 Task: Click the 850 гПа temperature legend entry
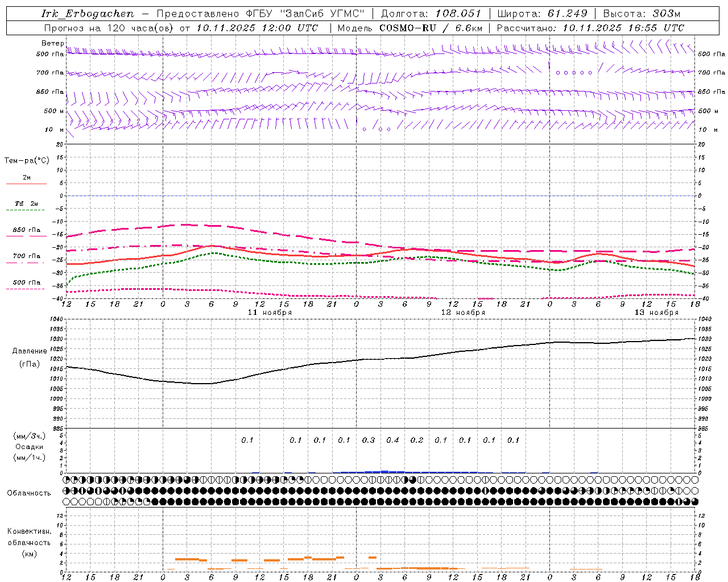(x=27, y=230)
